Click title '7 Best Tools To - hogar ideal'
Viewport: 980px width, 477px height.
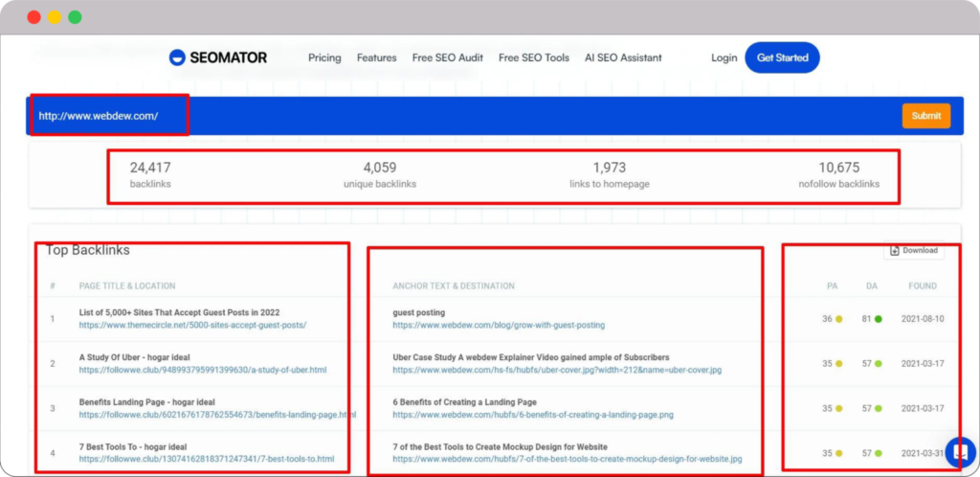(x=132, y=447)
